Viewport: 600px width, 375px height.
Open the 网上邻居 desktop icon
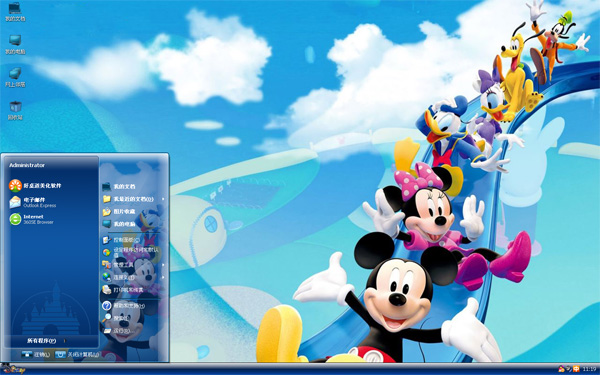(x=15, y=77)
